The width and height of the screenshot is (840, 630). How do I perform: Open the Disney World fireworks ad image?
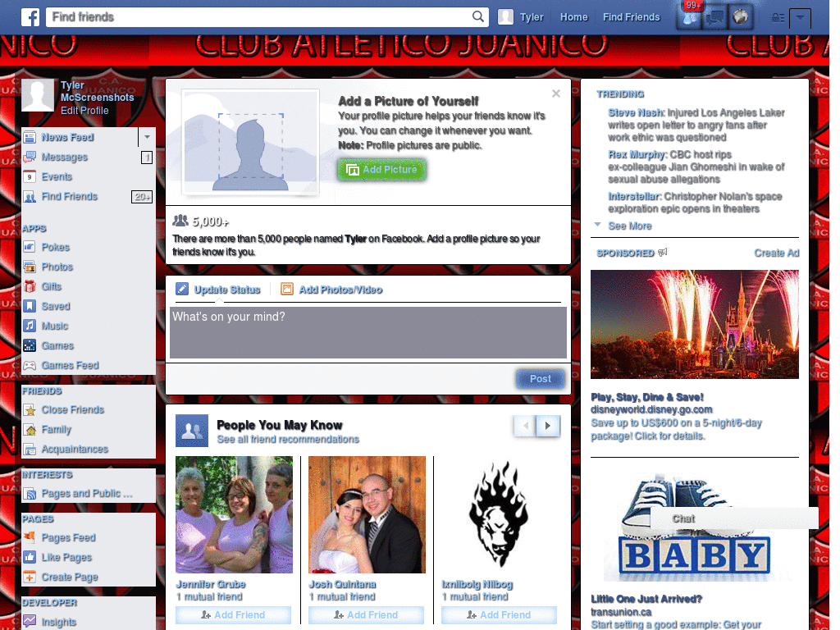pos(695,324)
